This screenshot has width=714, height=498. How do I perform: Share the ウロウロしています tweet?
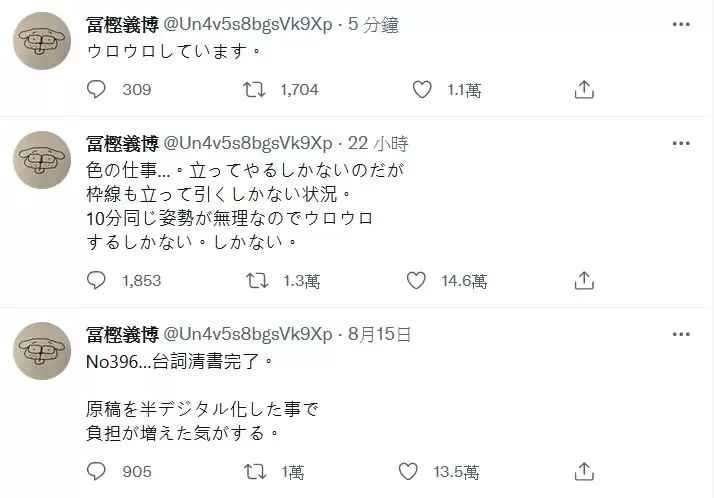584,90
